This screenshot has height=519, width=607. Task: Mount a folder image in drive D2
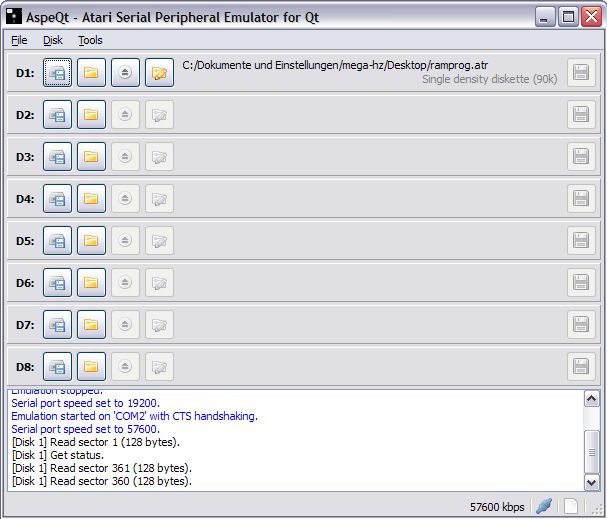[x=91, y=115]
